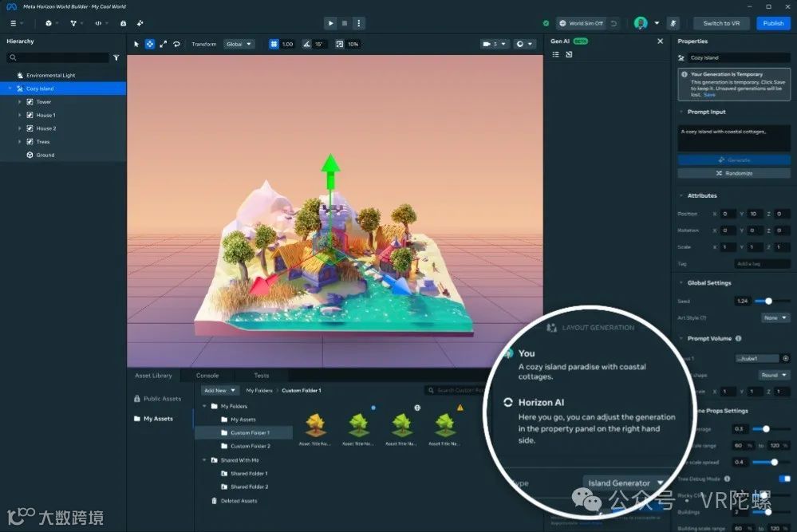The image size is (797, 532).
Task: Switch to Tests tab
Action: click(x=262, y=376)
